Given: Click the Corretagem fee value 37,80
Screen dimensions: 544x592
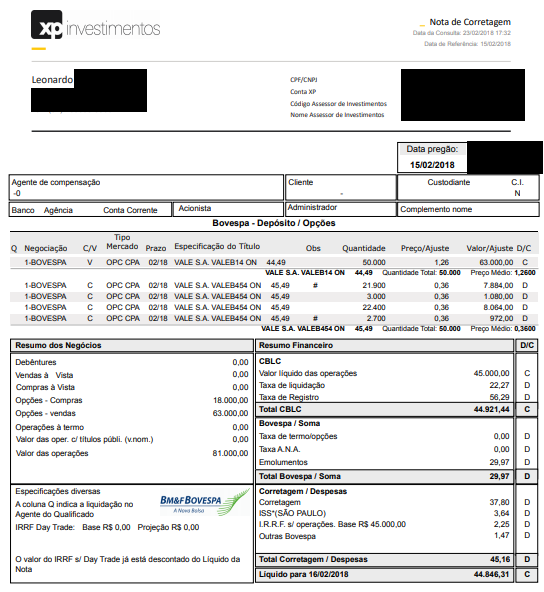Looking at the screenshot, I should [x=499, y=502].
